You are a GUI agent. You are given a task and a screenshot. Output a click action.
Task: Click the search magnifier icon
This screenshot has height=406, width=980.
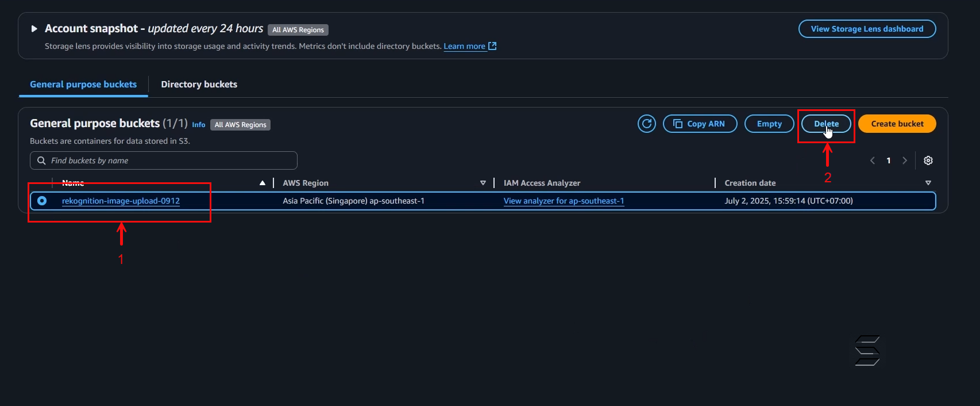click(41, 160)
